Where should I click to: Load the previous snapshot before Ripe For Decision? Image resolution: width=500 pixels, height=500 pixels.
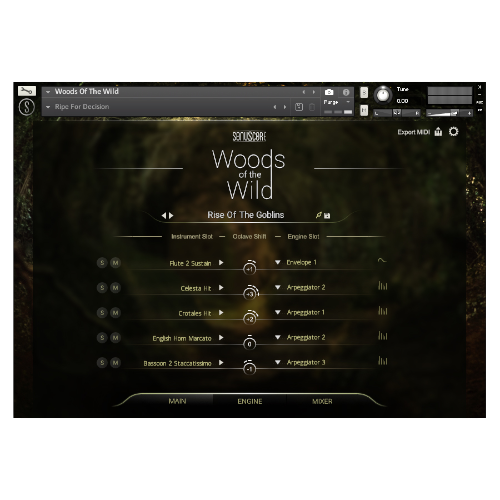pos(275,107)
